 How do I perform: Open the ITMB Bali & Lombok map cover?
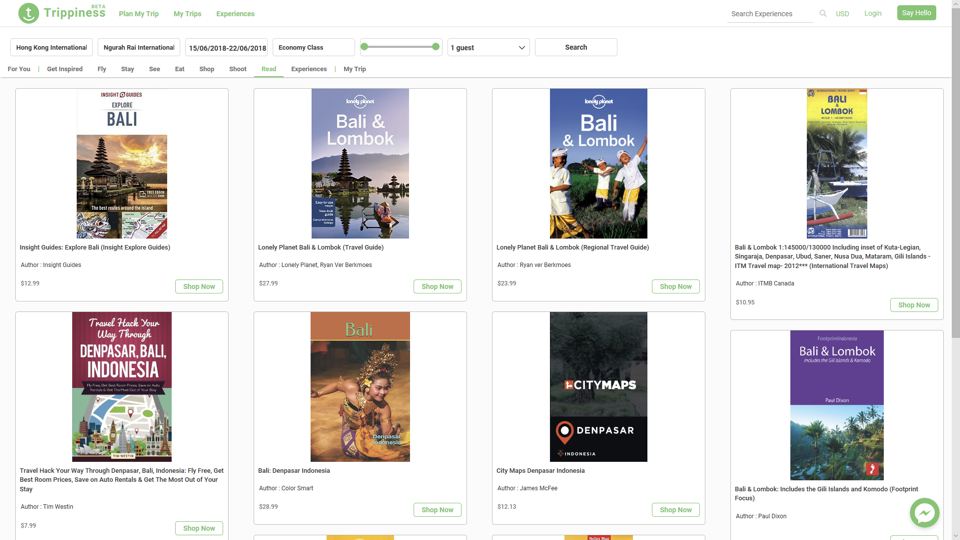[837, 163]
